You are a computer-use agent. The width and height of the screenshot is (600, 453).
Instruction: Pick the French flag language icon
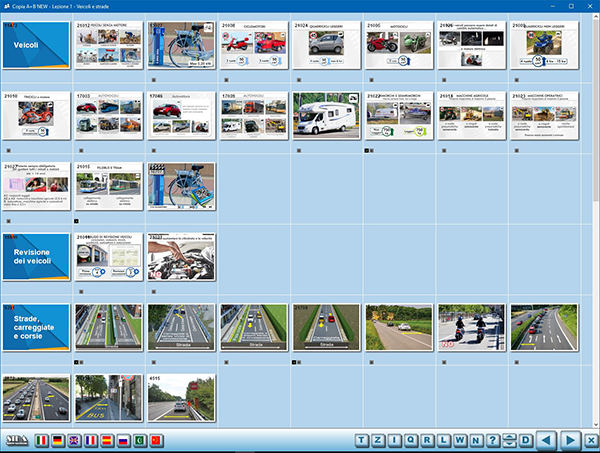[90, 441]
